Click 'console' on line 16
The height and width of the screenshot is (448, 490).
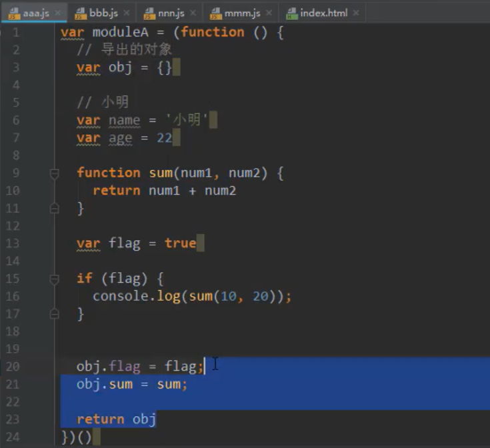(x=120, y=296)
